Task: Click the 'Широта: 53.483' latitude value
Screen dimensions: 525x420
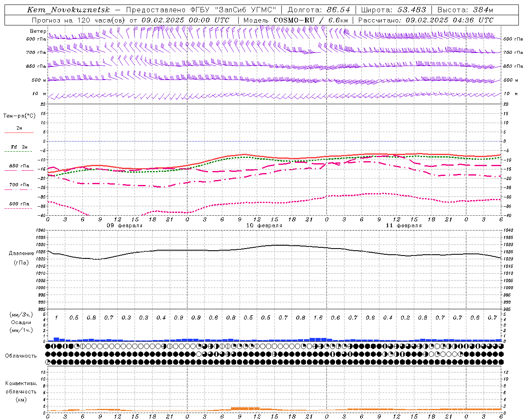Action: pos(393,10)
